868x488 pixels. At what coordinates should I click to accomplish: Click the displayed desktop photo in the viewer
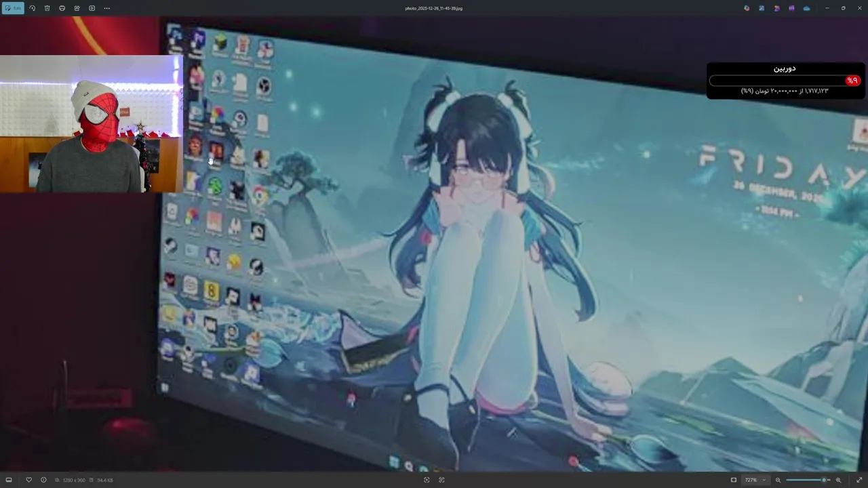coord(434,244)
